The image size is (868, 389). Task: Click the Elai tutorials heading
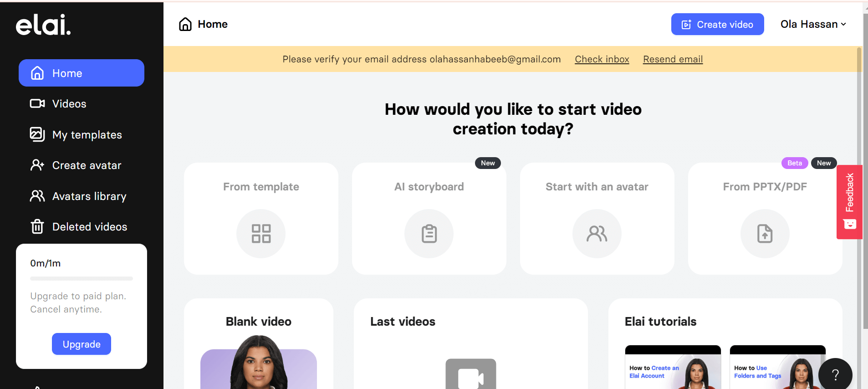point(660,322)
